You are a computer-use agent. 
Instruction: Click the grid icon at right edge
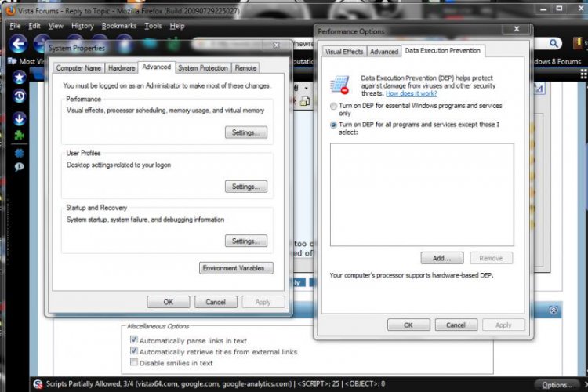[583, 74]
